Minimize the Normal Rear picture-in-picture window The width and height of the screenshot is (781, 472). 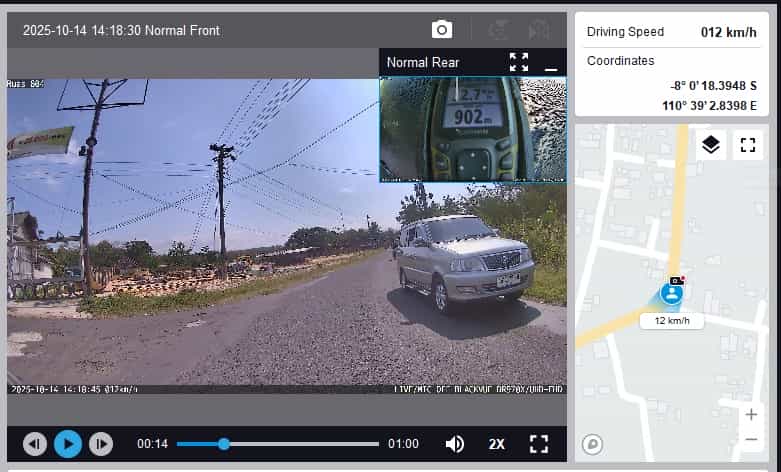[x=550, y=63]
